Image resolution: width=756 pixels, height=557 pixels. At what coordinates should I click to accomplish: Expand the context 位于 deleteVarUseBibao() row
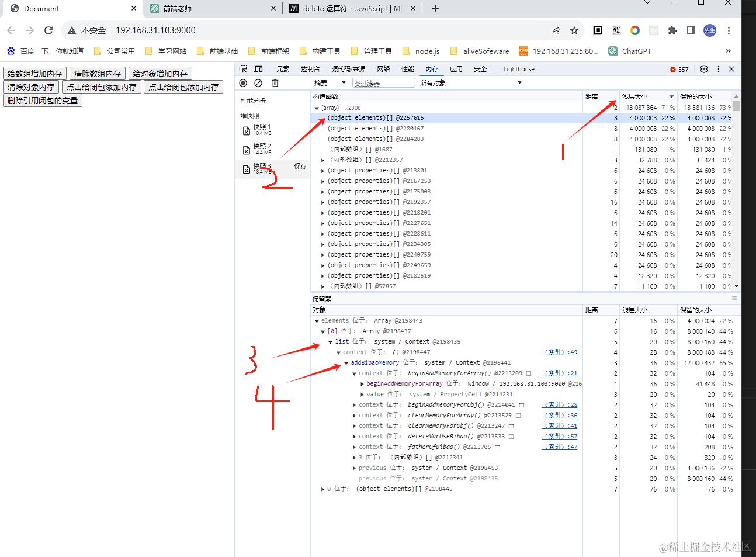[354, 437]
